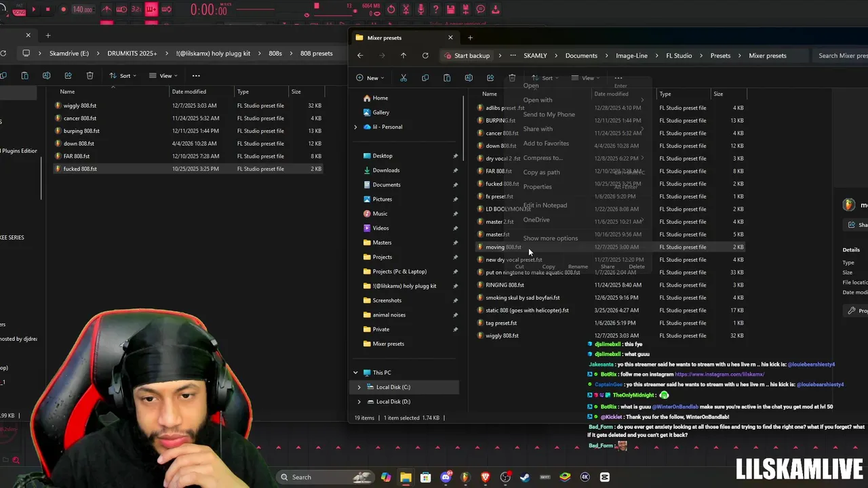The image size is (868, 488).
Task: Open new tab plus in Mixer presets window
Action: coord(470,38)
